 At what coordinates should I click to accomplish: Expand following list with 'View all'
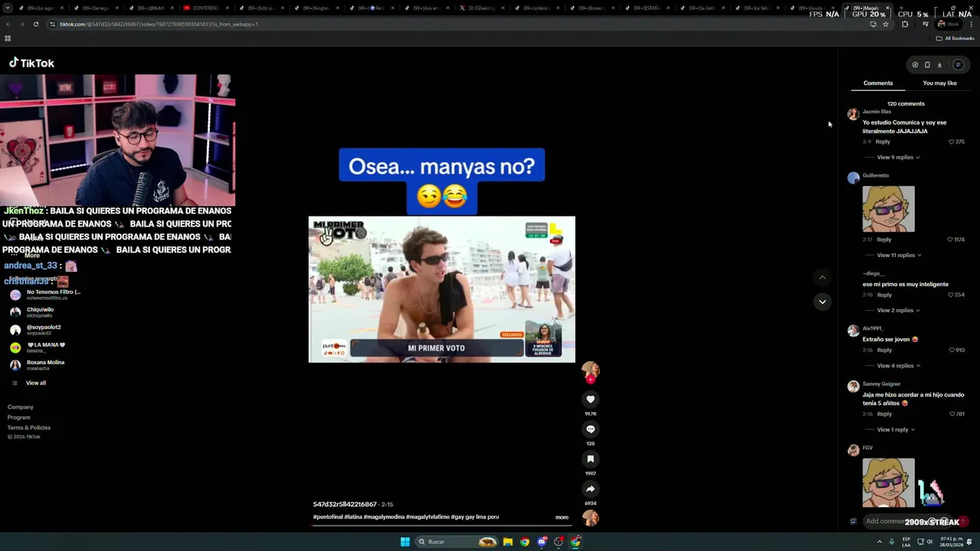point(36,383)
